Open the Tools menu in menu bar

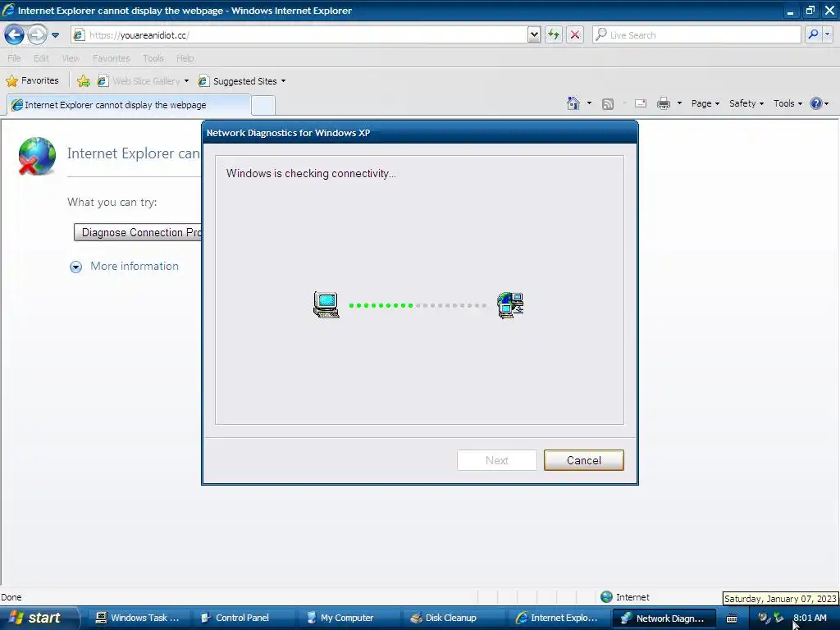click(x=153, y=58)
